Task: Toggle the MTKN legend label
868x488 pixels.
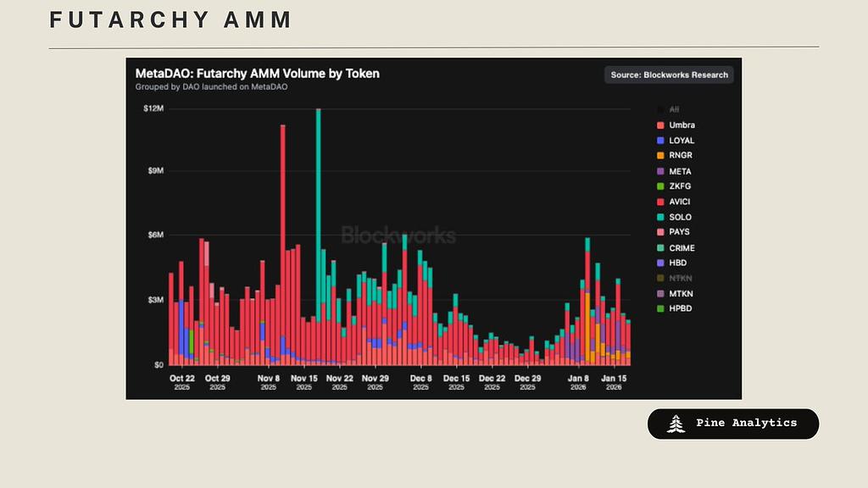Action: click(681, 293)
